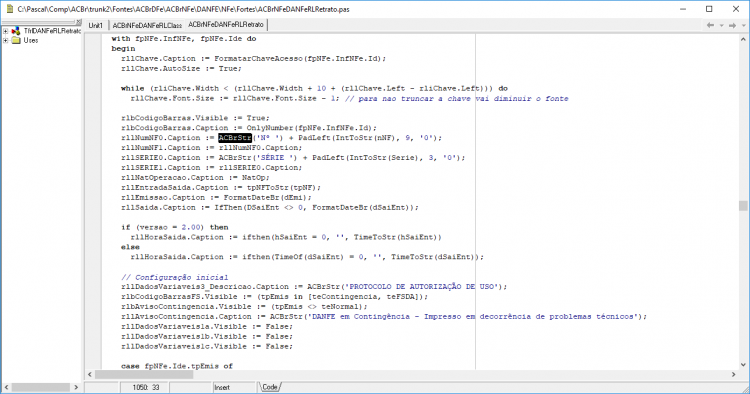750x394 pixels.
Task: Navigate forward with the right arrow
Action: point(732,25)
